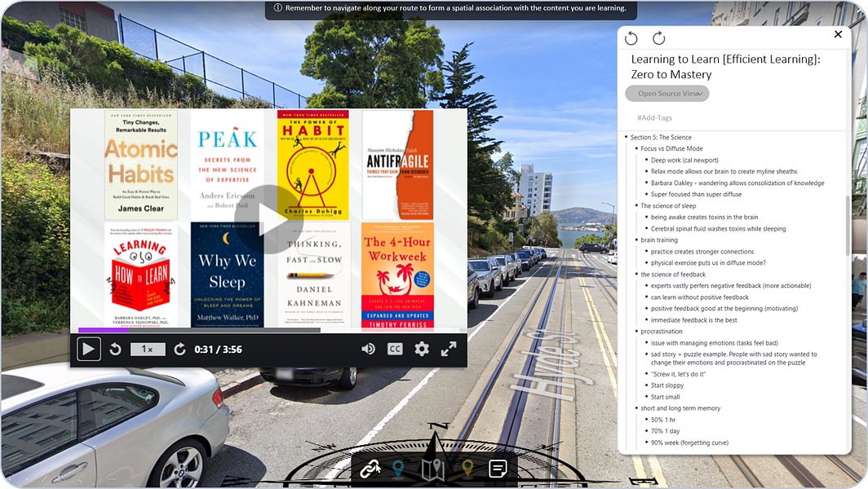
Task: Toggle fullscreen mode on the video player
Action: pos(449,348)
